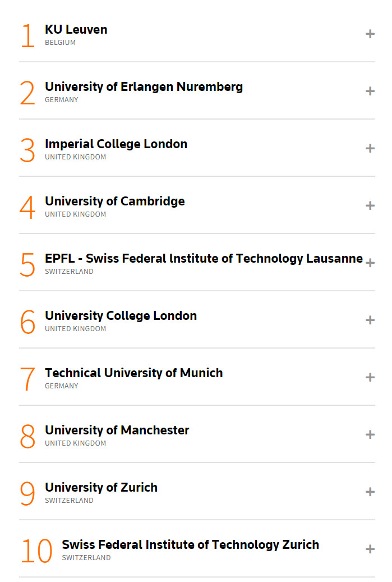
Task: Select the University of Cambridge heading
Action: coord(115,201)
